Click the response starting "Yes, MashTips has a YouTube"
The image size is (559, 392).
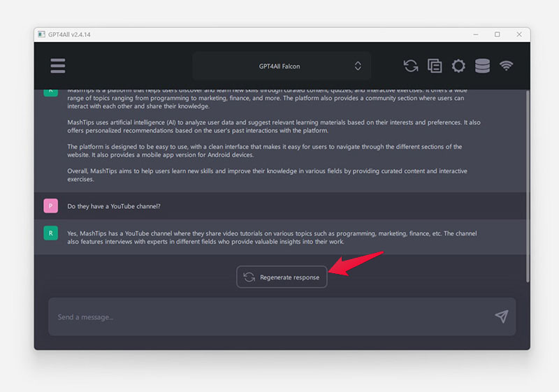click(x=272, y=238)
